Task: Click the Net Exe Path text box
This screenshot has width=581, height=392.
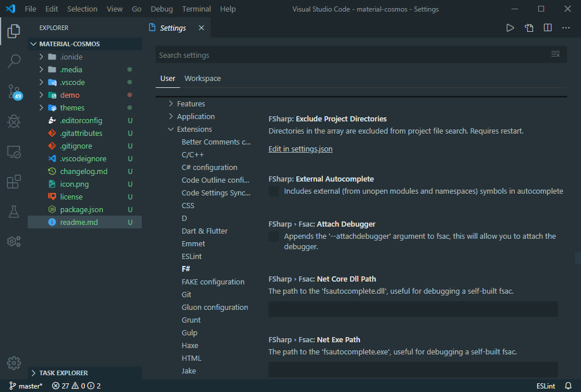Action: (413, 370)
